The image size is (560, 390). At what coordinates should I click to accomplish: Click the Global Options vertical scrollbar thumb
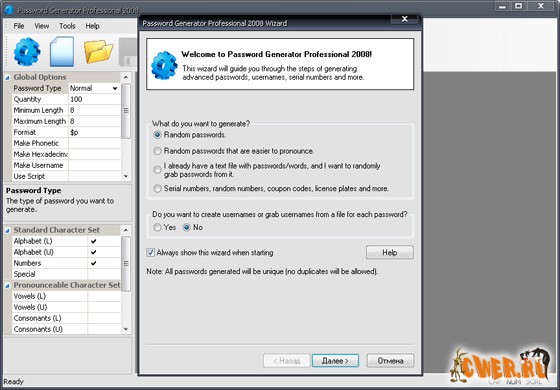pyautogui.click(x=126, y=111)
